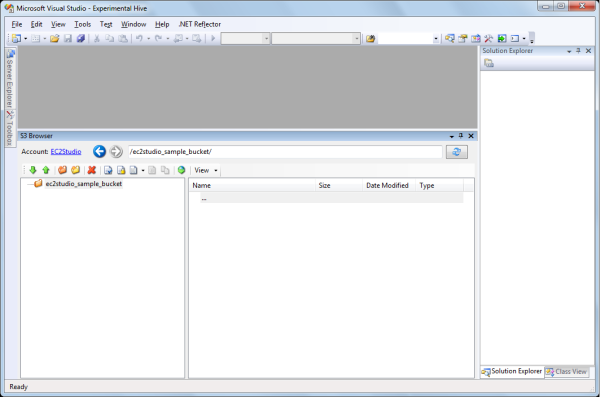The height and width of the screenshot is (397, 600).
Task: Open the View menu
Action: tap(58, 24)
